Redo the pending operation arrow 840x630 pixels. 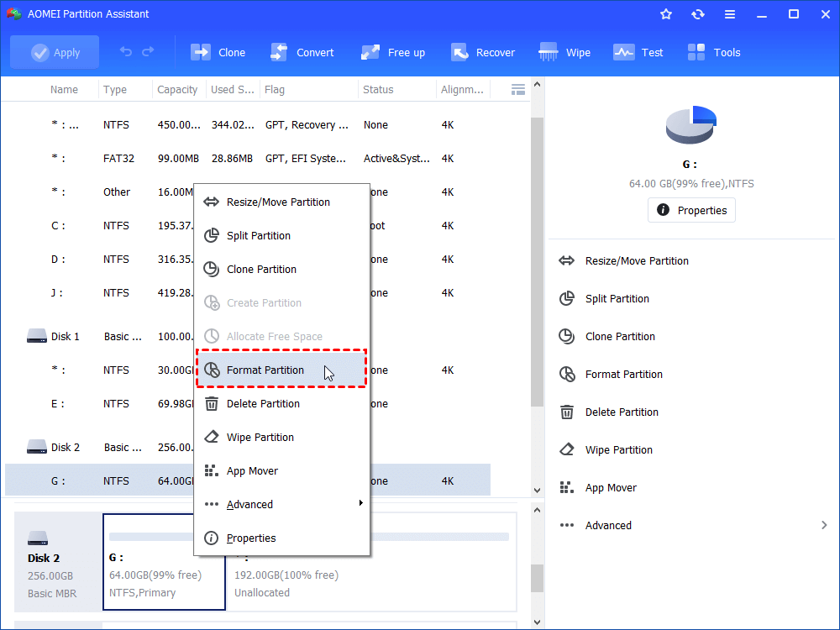point(148,52)
